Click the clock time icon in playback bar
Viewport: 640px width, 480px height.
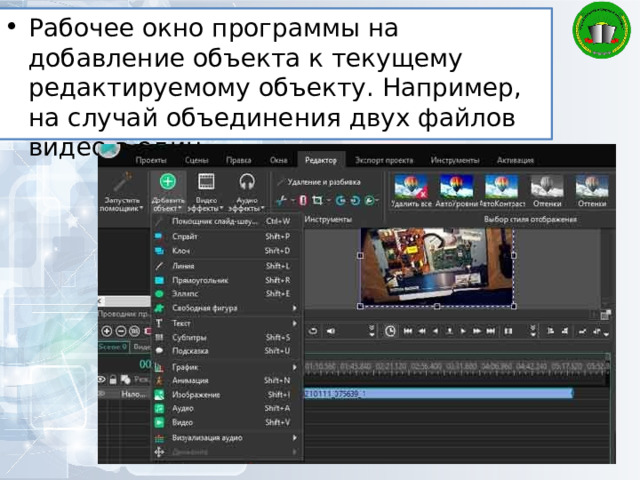tap(390, 331)
